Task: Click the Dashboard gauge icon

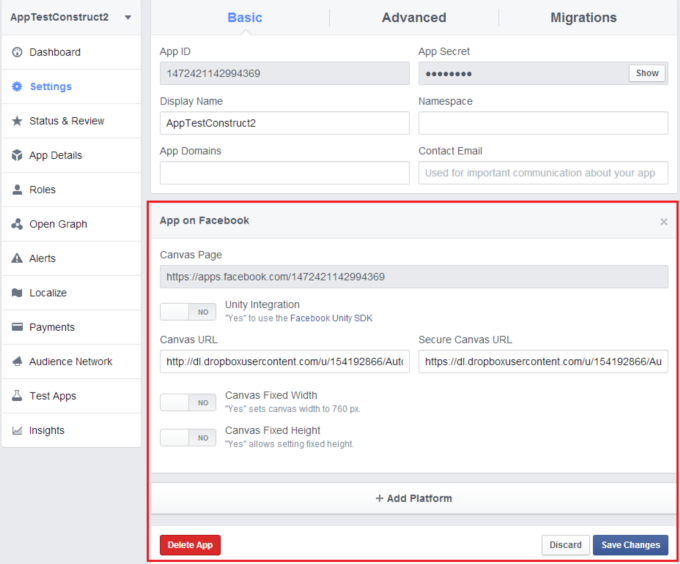Action: coord(17,52)
